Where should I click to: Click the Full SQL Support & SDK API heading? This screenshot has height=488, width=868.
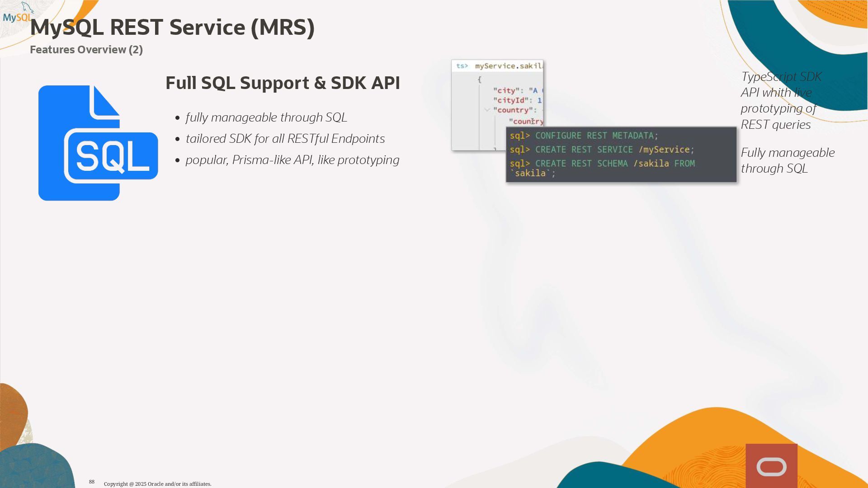tap(283, 83)
